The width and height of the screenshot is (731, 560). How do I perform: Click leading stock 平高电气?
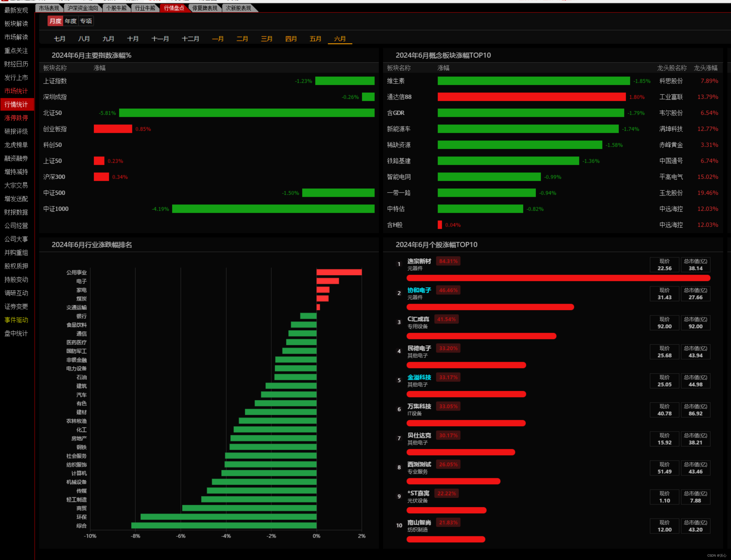pos(671,177)
